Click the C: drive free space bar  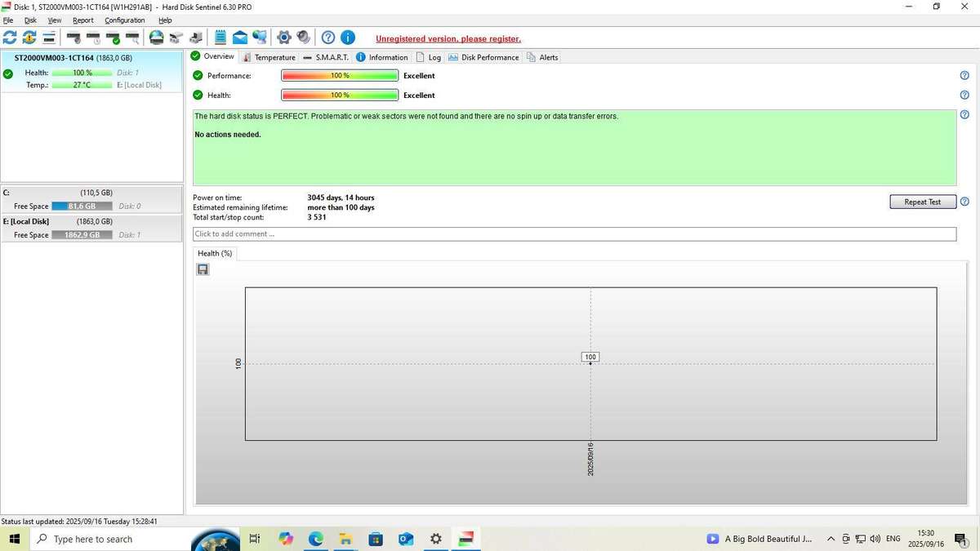click(80, 206)
